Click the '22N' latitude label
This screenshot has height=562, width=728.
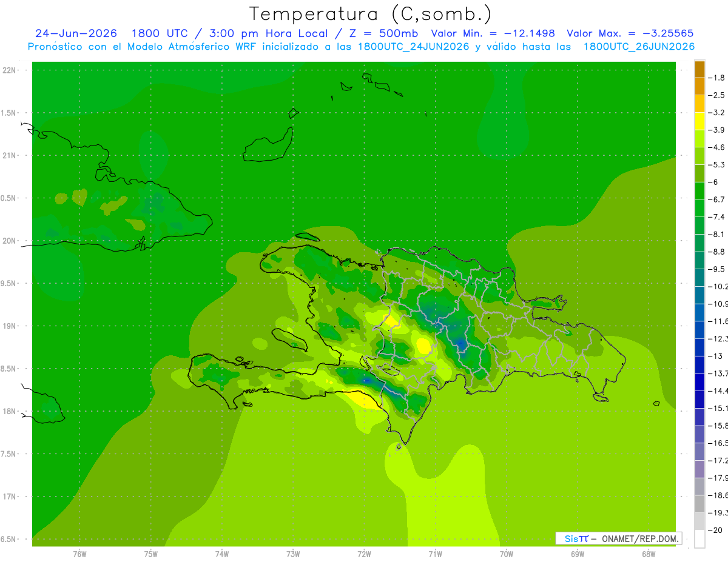(10, 70)
